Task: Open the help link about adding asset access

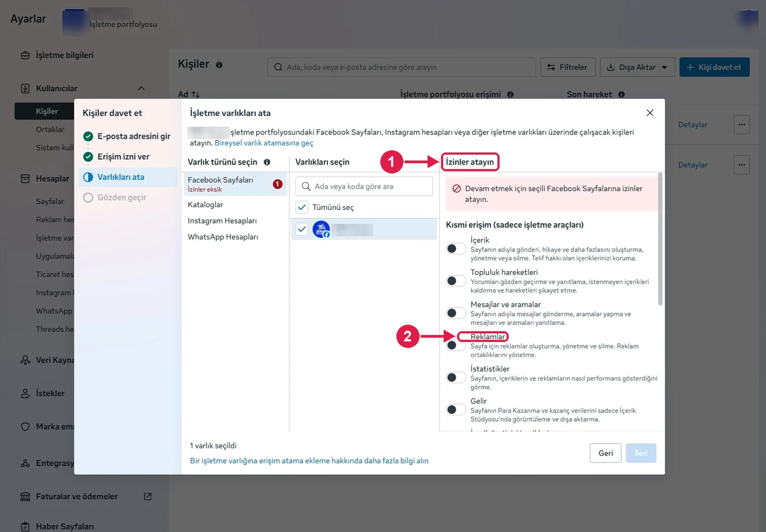Action: point(309,461)
